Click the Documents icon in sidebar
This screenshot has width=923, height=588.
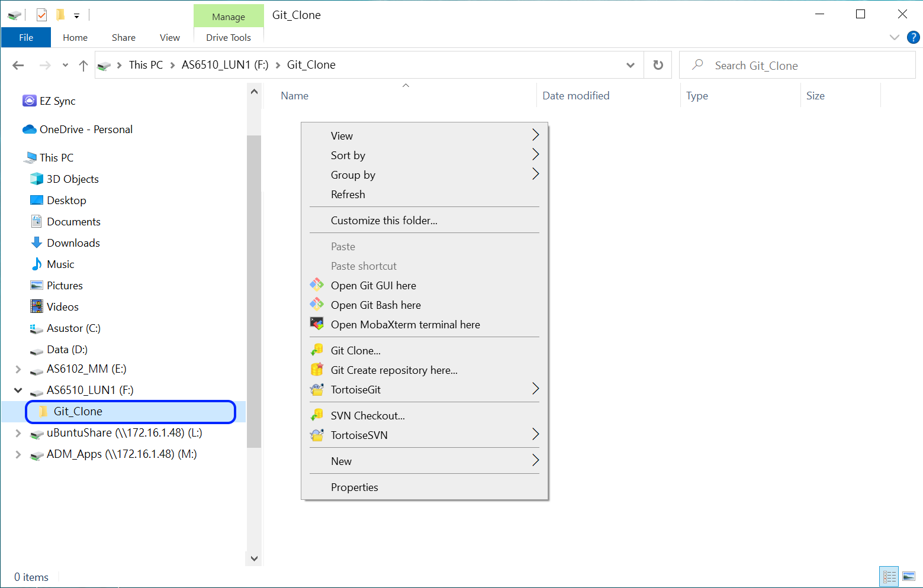(37, 221)
